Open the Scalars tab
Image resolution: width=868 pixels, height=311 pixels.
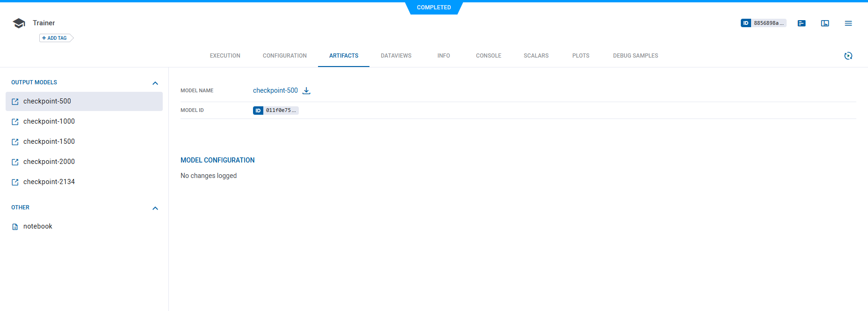(536, 56)
